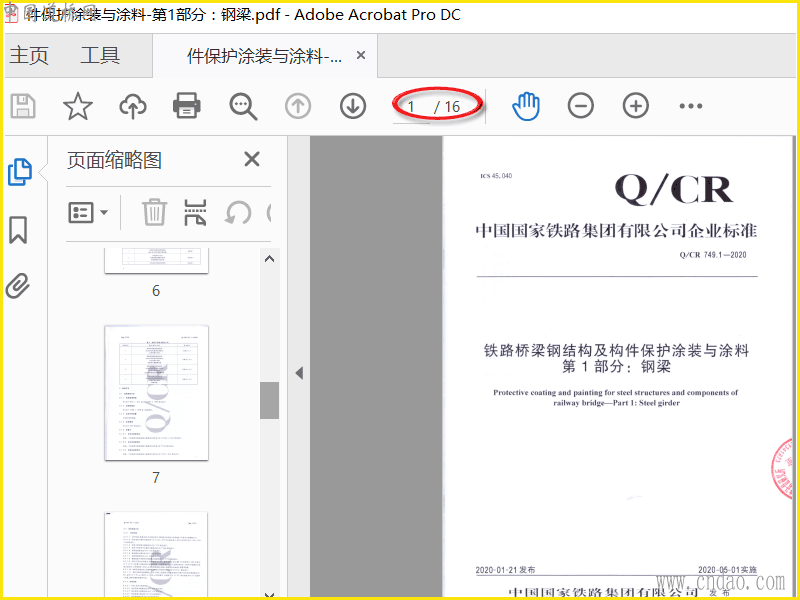Click the ICS 45.040 code text
Screen dimensions: 800x600
[496, 176]
